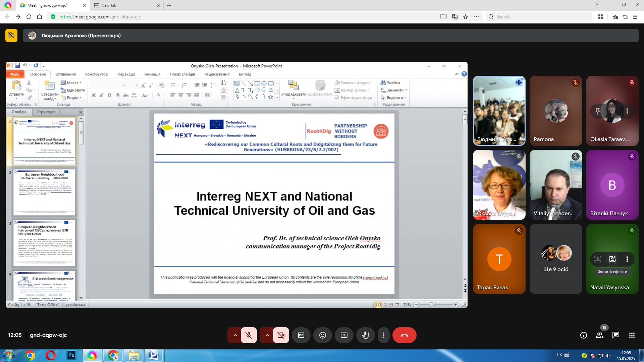Open the font name combo box
The image size is (644, 362).
[x=107, y=85]
